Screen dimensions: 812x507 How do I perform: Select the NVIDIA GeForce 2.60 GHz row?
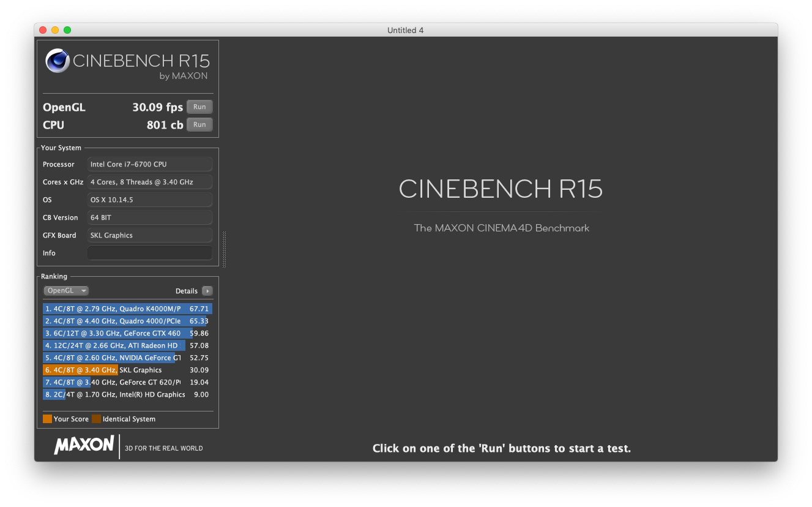click(x=127, y=358)
